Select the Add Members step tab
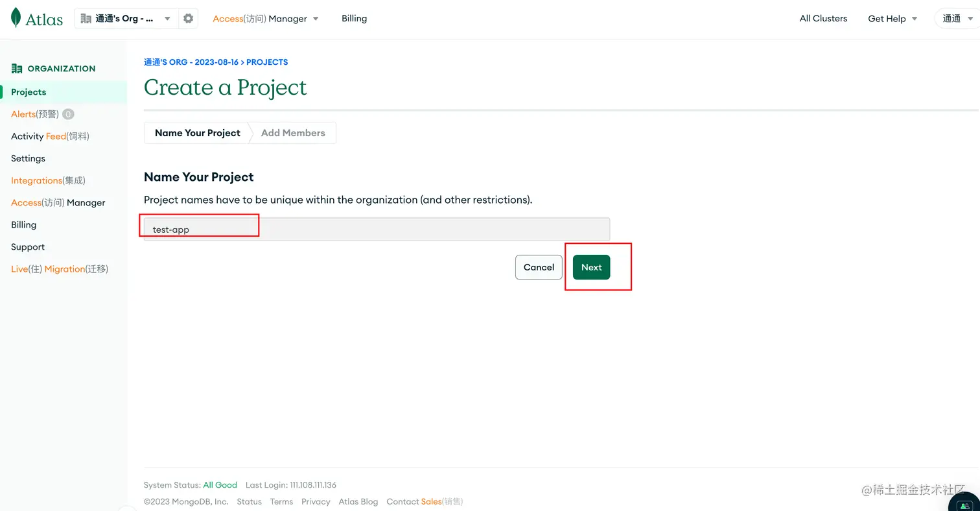Image resolution: width=980 pixels, height=511 pixels. (293, 133)
